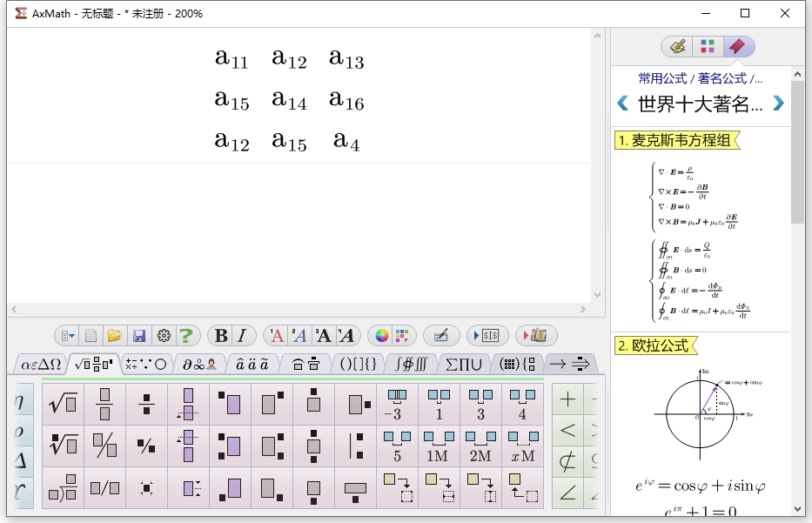Click the settings gear icon

click(x=162, y=335)
